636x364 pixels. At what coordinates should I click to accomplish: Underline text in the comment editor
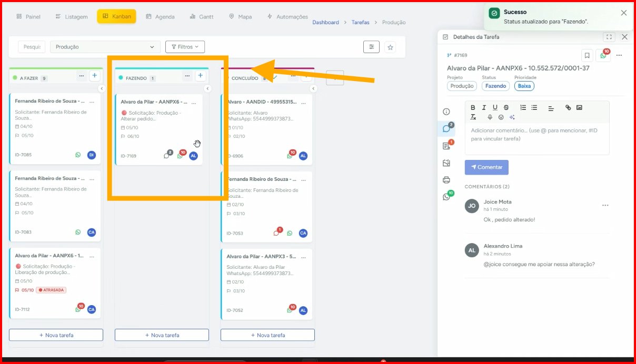click(495, 108)
